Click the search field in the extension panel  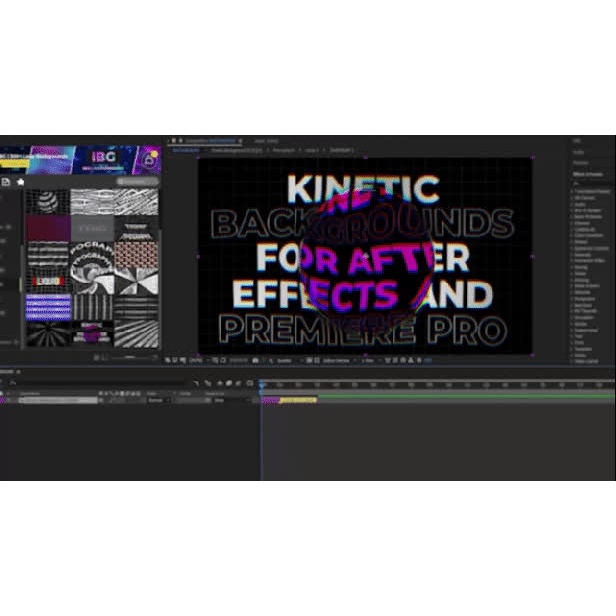(x=138, y=182)
